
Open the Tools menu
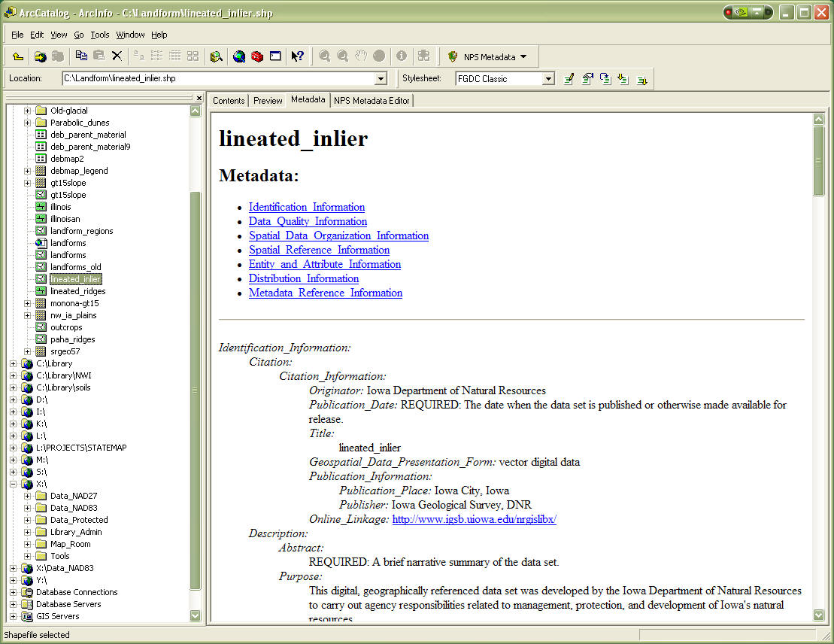(x=100, y=35)
